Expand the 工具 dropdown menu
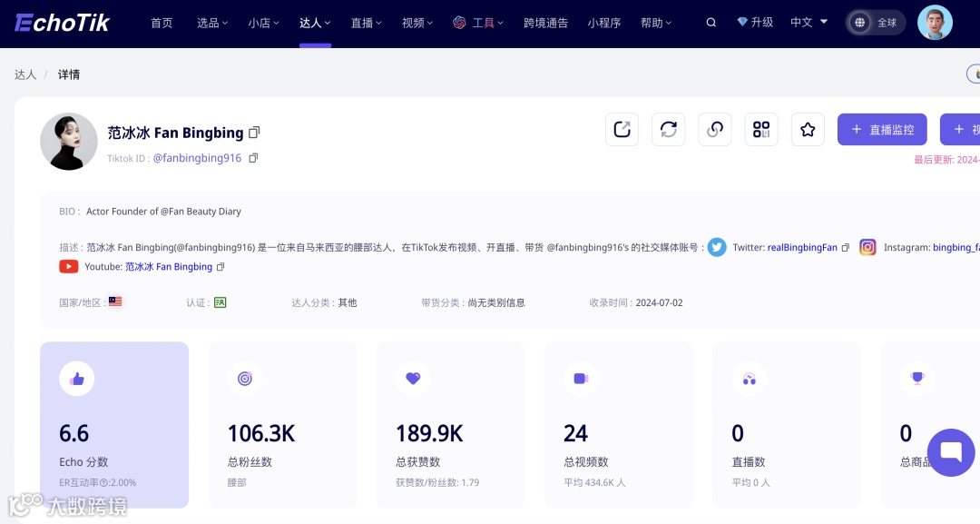 [487, 23]
